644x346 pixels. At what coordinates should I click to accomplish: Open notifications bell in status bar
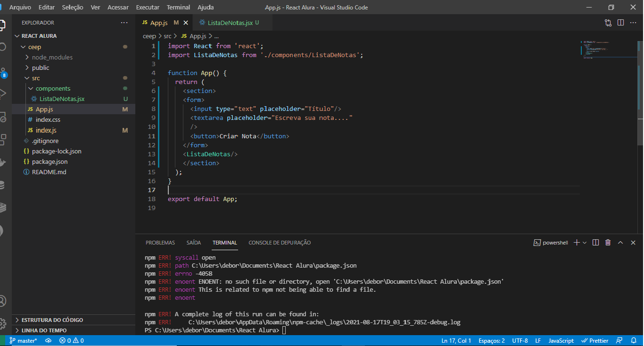634,341
